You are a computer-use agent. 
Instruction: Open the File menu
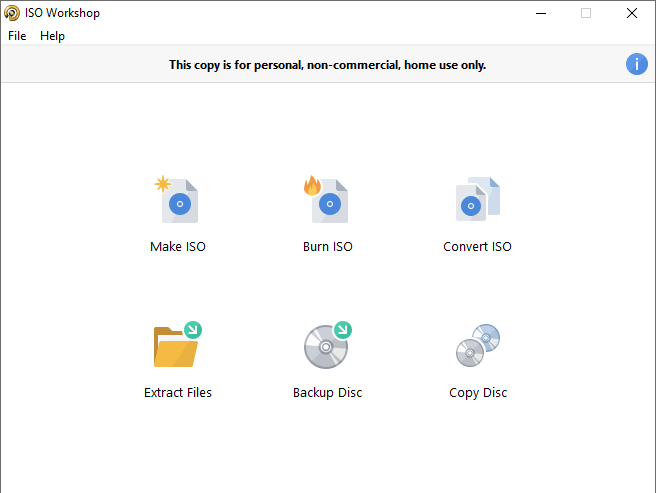17,36
